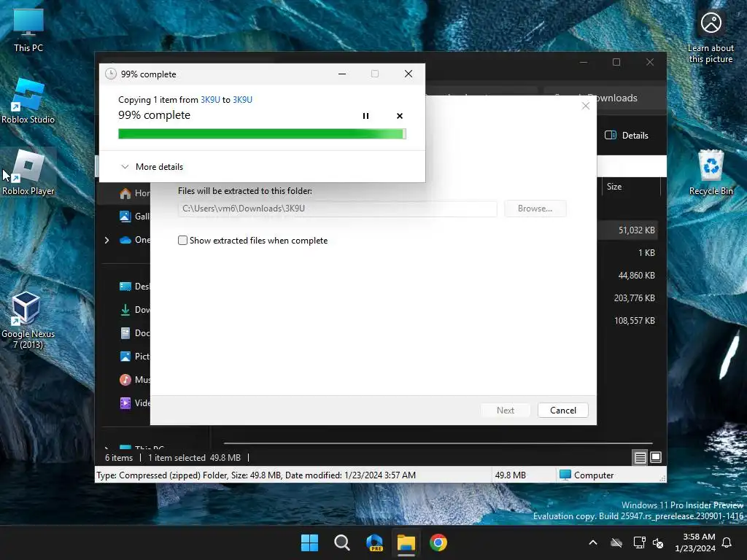747x560 pixels.
Task: Select the Recycle Bin icon
Action: click(x=711, y=173)
